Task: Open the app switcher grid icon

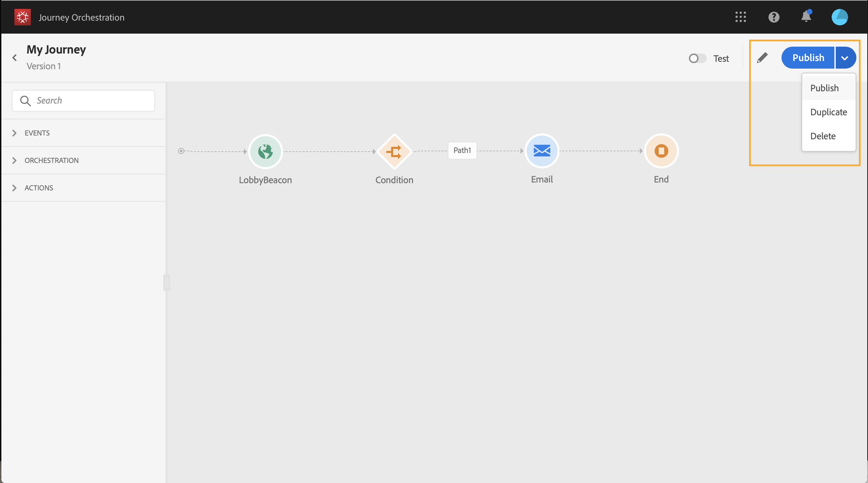Action: pos(740,17)
